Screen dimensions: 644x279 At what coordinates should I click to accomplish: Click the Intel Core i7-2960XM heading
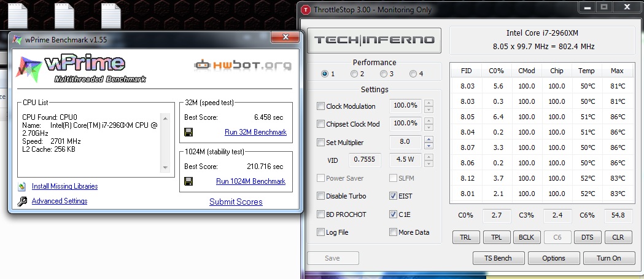click(x=542, y=33)
